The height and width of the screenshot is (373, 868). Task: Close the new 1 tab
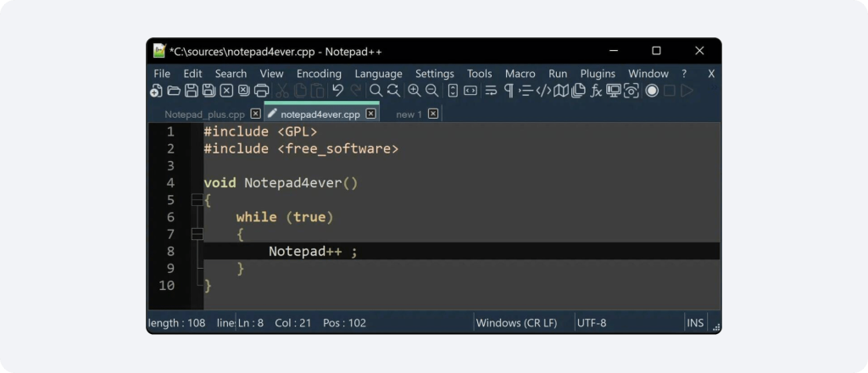pyautogui.click(x=433, y=114)
